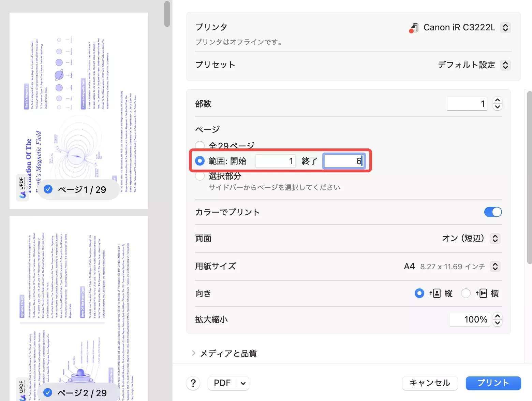Click the 拡大縮小 scale stepper arrows
532x401 pixels.
pyautogui.click(x=498, y=319)
